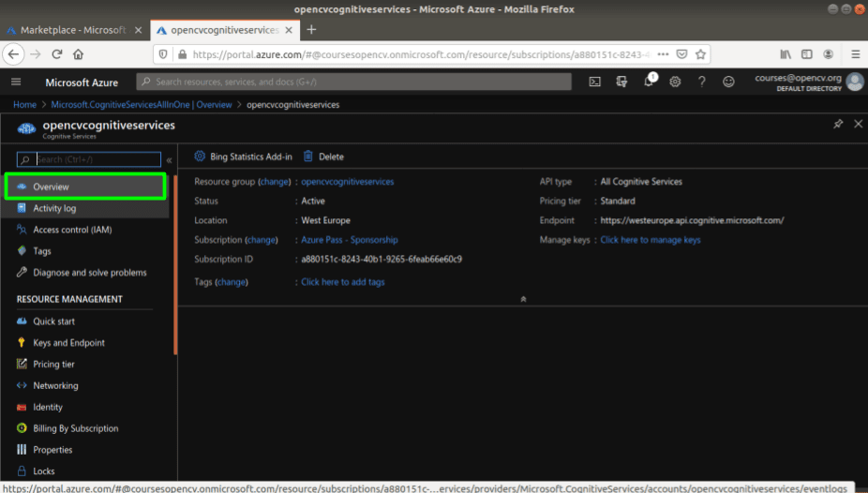Show site security padlock information
The image size is (868, 493).
pyautogui.click(x=182, y=54)
